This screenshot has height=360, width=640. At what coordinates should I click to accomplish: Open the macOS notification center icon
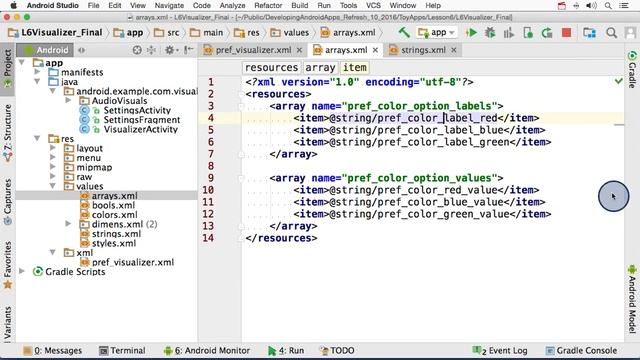pyautogui.click(x=624, y=6)
